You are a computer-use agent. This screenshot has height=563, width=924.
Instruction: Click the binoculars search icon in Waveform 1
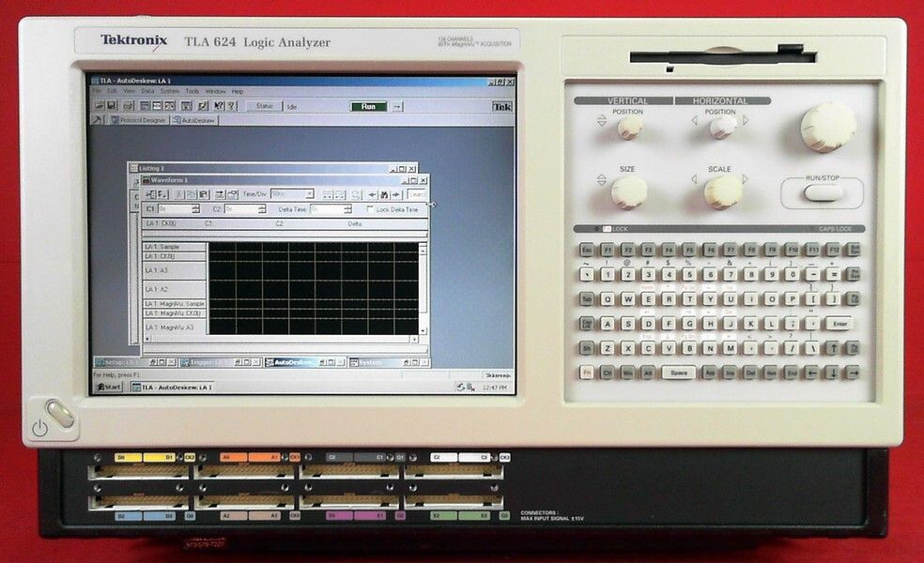coord(383,194)
